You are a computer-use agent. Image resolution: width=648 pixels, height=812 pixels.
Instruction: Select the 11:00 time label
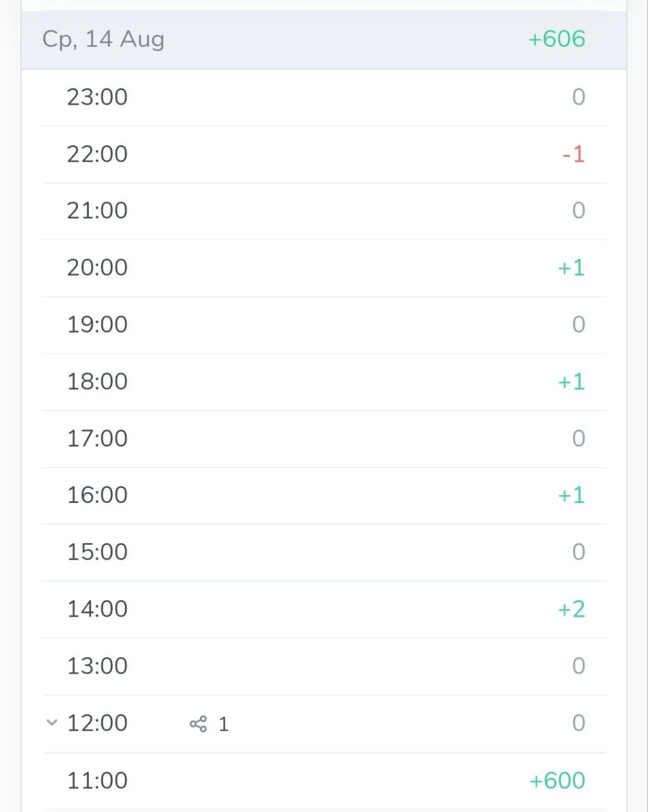[97, 781]
